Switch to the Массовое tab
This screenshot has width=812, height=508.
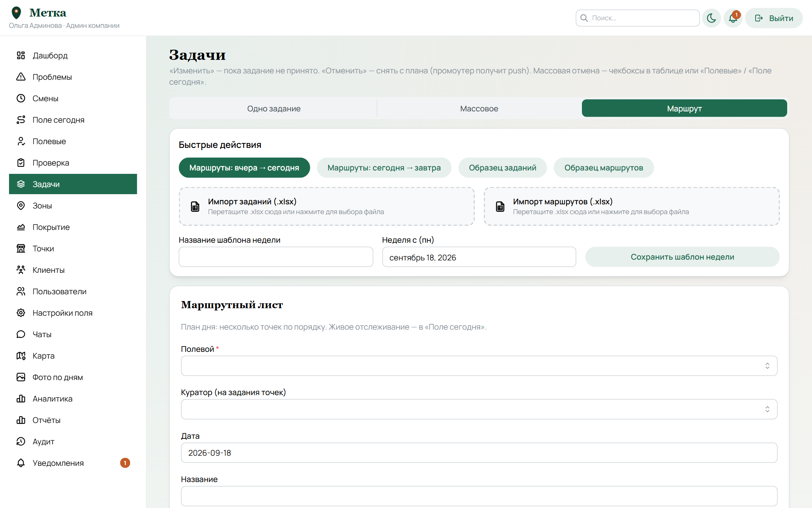pos(479,108)
